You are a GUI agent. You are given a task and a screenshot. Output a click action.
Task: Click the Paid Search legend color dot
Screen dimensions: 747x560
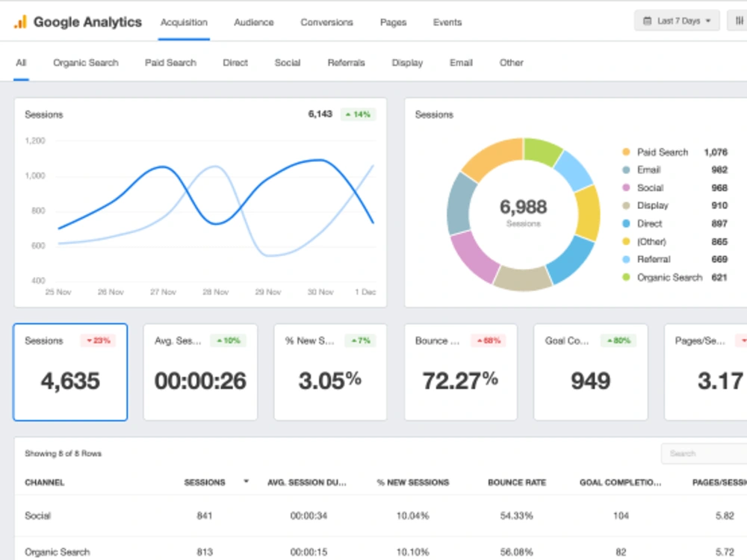(x=626, y=152)
